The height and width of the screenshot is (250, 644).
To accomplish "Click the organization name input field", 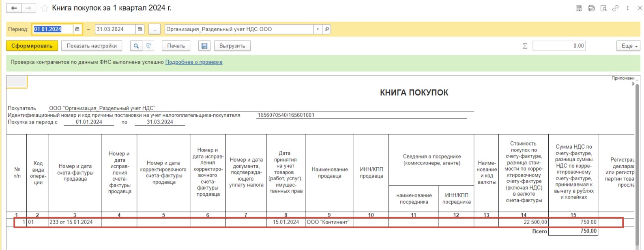I will pos(239,29).
